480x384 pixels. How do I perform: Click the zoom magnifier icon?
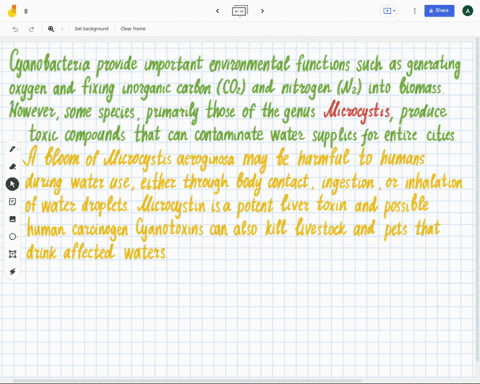[51, 29]
